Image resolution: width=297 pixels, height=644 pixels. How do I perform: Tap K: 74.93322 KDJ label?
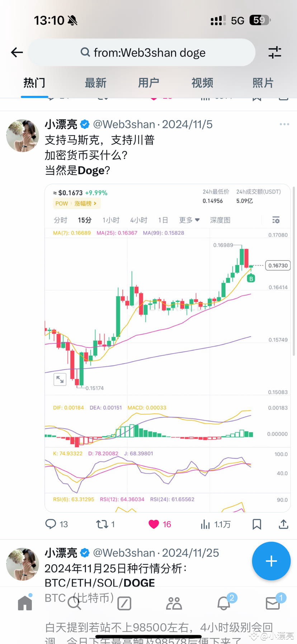[68, 453]
